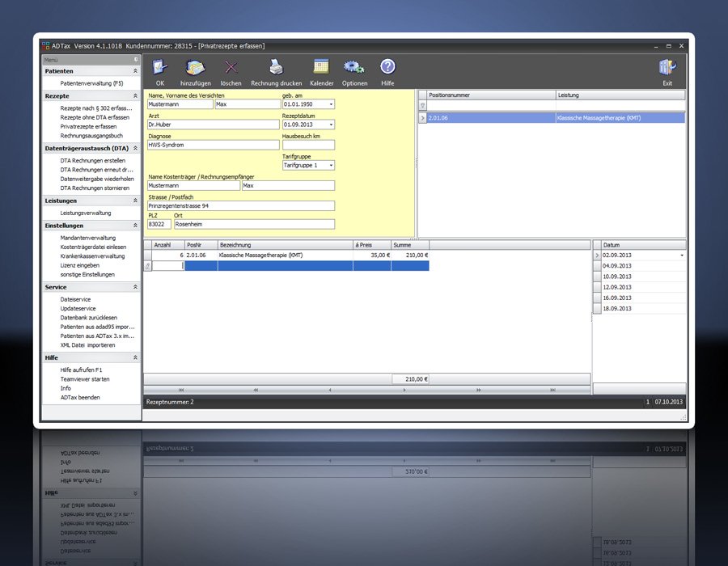Click the Arzt field containing Dr.Huber
728x566 pixels.
[213, 125]
